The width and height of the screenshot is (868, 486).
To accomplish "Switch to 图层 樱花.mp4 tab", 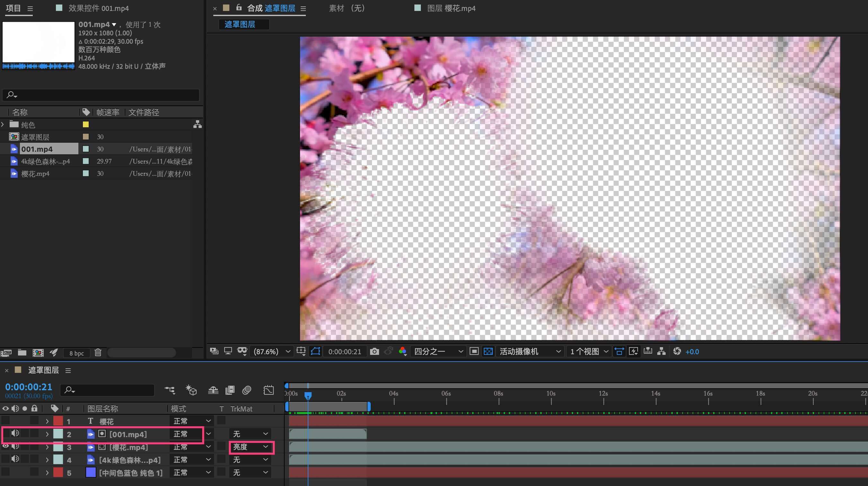I will point(451,8).
